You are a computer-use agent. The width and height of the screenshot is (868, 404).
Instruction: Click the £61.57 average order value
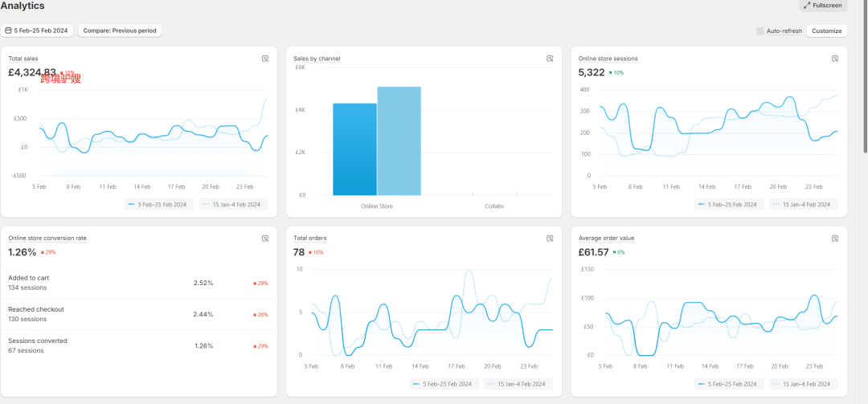(593, 252)
